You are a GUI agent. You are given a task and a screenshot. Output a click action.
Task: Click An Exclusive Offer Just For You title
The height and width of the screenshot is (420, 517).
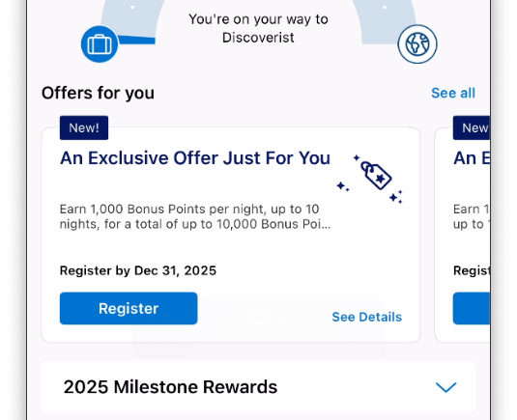195,158
